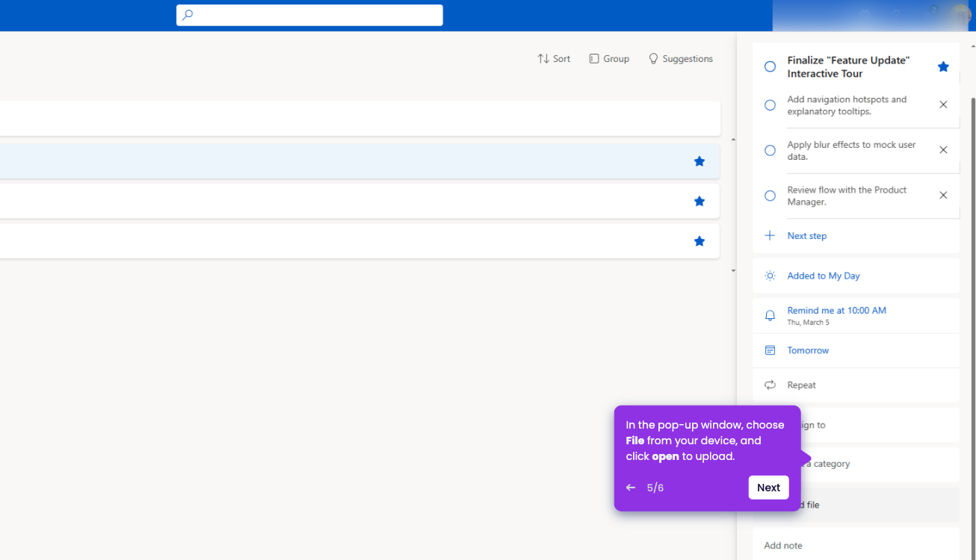
Task: Click Next in the purple tour tooltip
Action: click(x=768, y=488)
